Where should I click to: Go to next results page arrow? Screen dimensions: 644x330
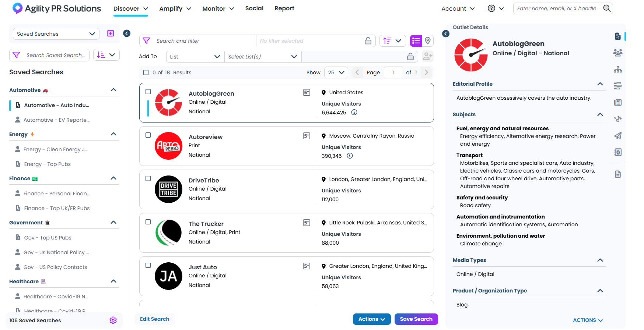click(x=426, y=72)
